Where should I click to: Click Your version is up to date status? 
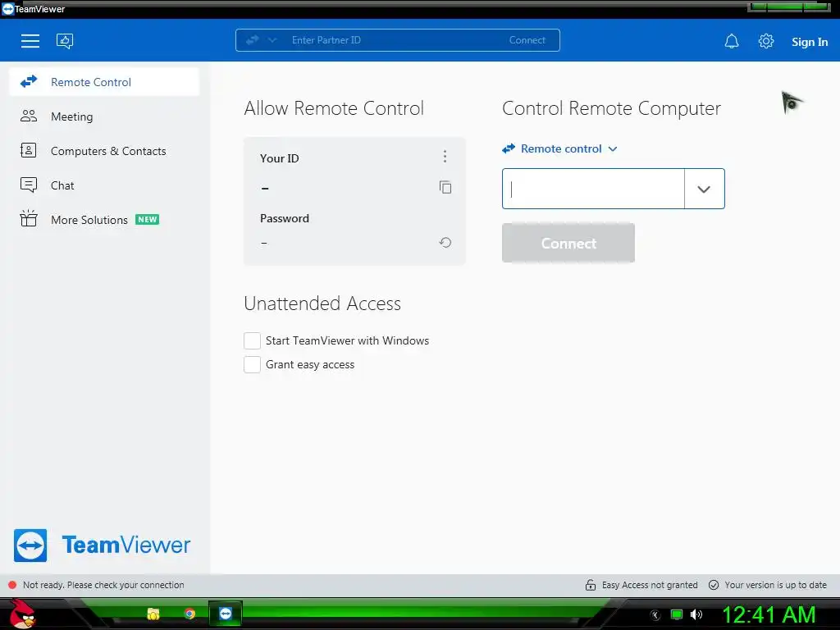(768, 585)
